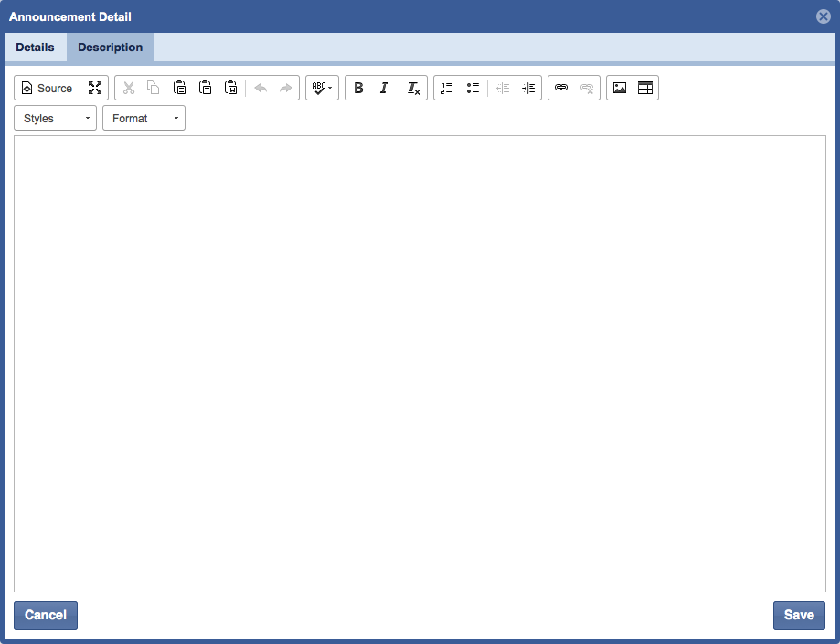Switch to the Details tab
Image resolution: width=840 pixels, height=644 pixels.
pos(35,48)
